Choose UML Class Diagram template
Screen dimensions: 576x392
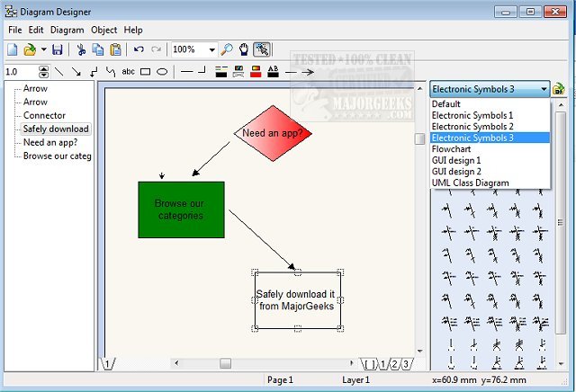point(490,183)
